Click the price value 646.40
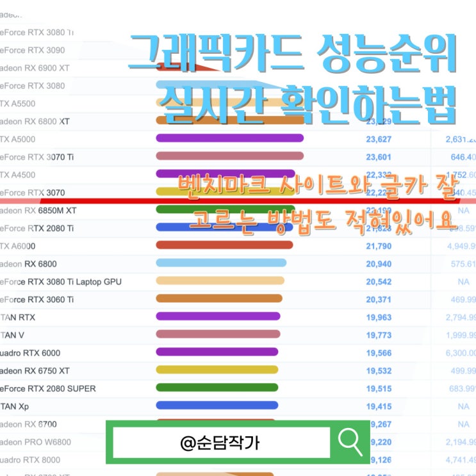476x476 pixels. coord(463,157)
